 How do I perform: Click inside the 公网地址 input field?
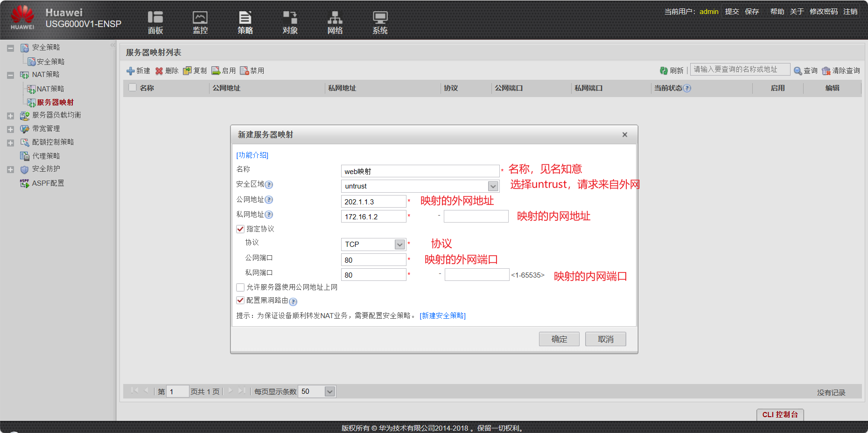pos(373,201)
